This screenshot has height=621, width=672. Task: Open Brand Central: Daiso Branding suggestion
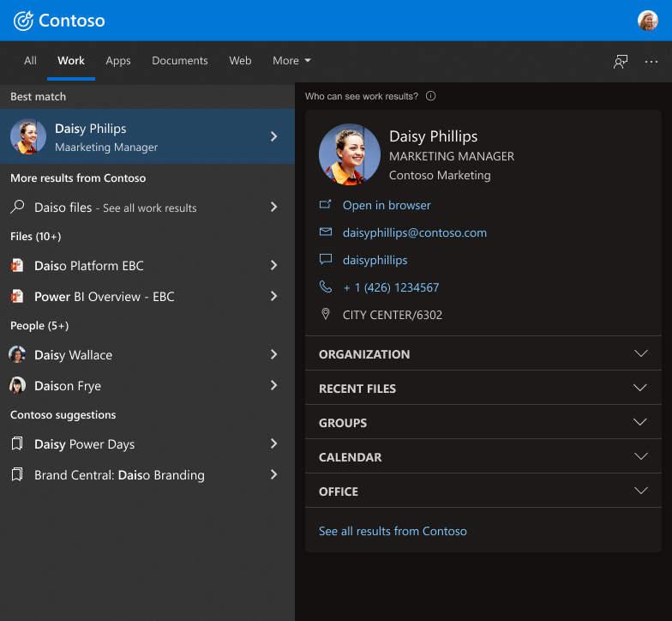click(x=147, y=475)
